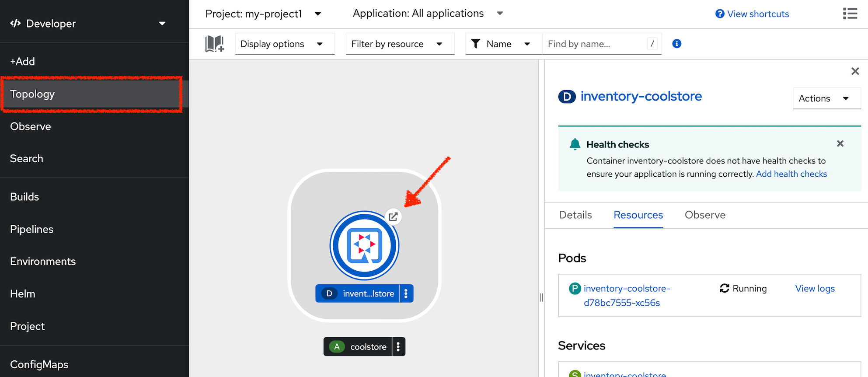
Task: Click Add health checks link
Action: [x=791, y=174]
